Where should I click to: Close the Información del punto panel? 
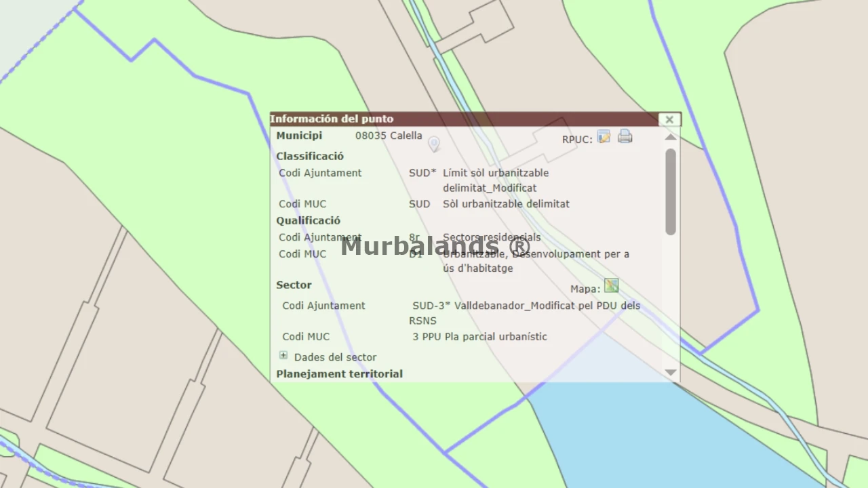[x=669, y=119]
